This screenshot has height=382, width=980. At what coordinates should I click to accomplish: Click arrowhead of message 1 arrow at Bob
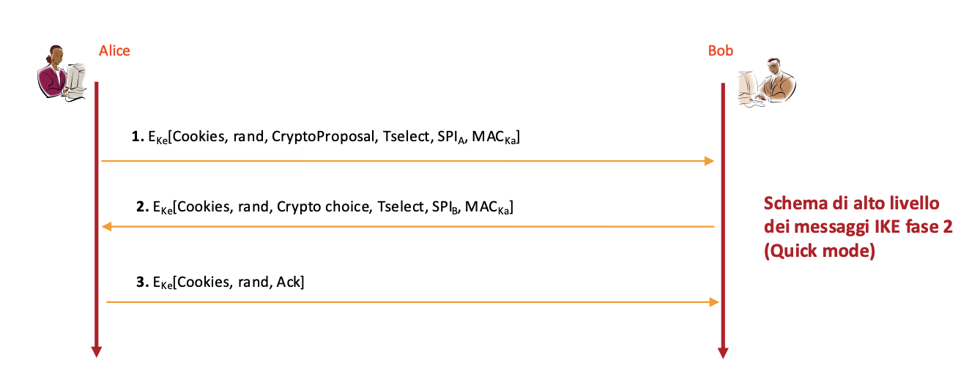(709, 161)
